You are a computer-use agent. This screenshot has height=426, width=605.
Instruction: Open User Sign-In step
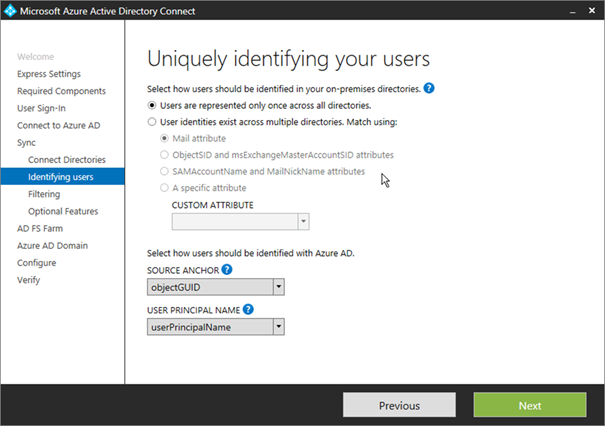tap(41, 108)
